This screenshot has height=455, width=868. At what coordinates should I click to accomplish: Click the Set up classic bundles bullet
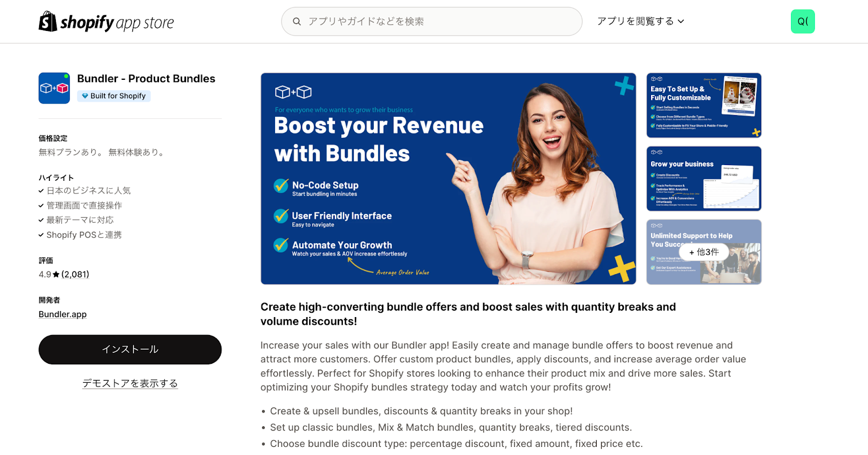[451, 427]
